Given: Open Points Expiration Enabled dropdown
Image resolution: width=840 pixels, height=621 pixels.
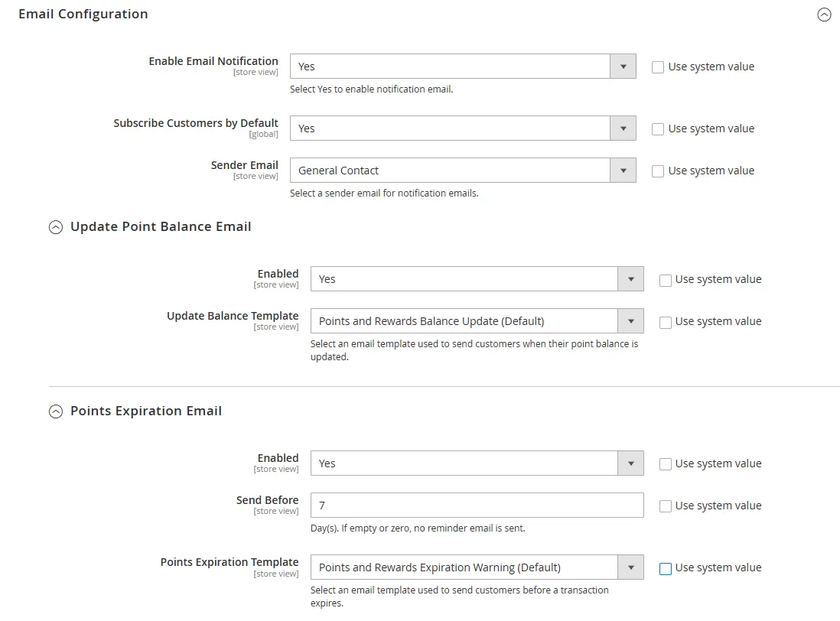Looking at the screenshot, I should [477, 463].
